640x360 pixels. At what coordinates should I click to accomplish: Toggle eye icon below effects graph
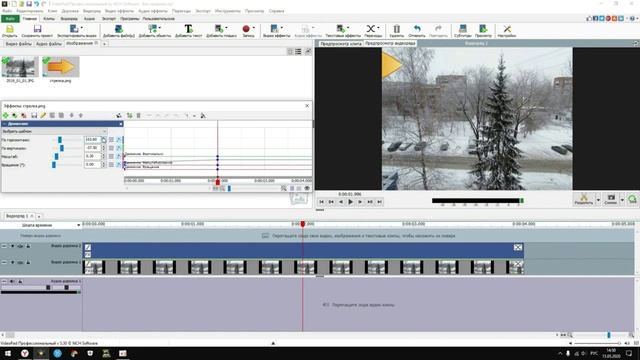click(x=307, y=188)
